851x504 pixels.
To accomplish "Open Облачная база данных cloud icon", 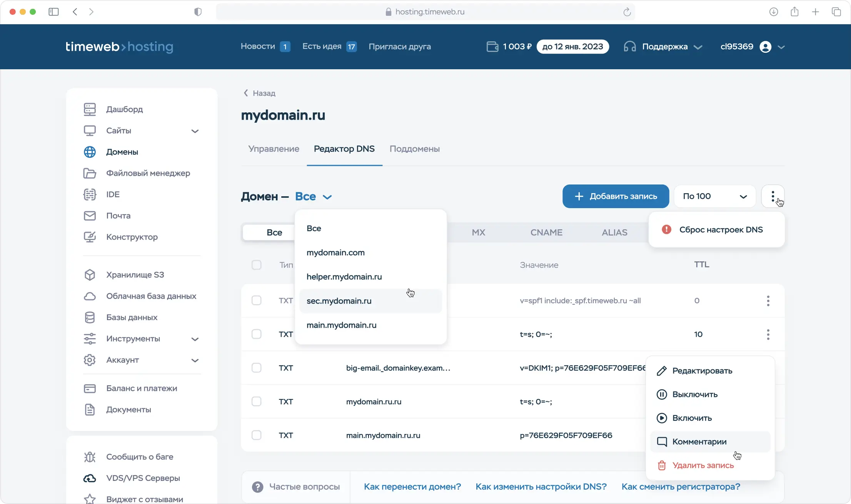I will click(90, 296).
